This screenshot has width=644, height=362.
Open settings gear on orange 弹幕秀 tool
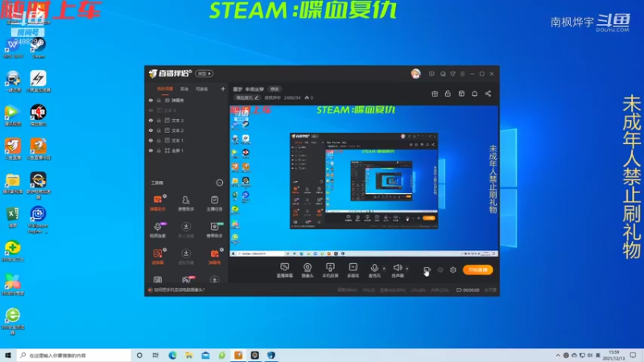tap(222, 249)
